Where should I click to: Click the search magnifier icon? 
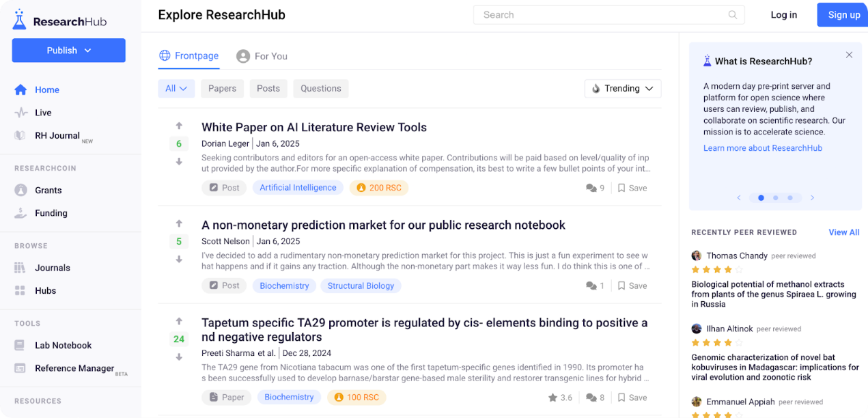pos(733,15)
